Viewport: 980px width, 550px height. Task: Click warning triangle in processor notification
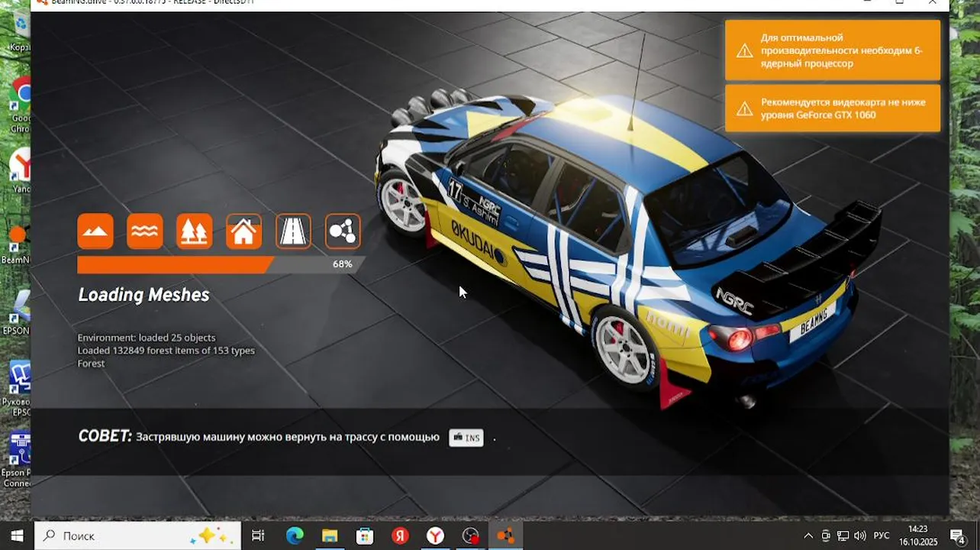[x=744, y=50]
